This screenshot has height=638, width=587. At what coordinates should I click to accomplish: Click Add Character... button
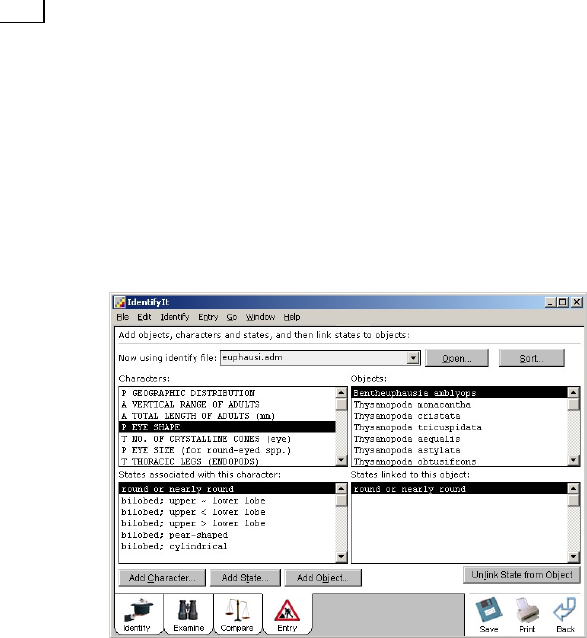[162, 578]
